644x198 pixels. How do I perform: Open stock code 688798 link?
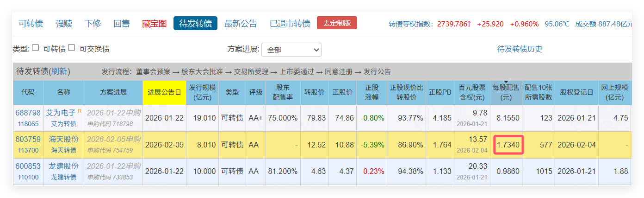click(x=29, y=113)
